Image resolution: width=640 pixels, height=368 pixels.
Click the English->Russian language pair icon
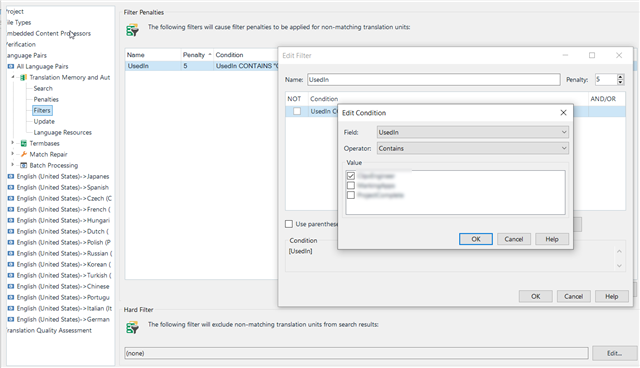11,253
